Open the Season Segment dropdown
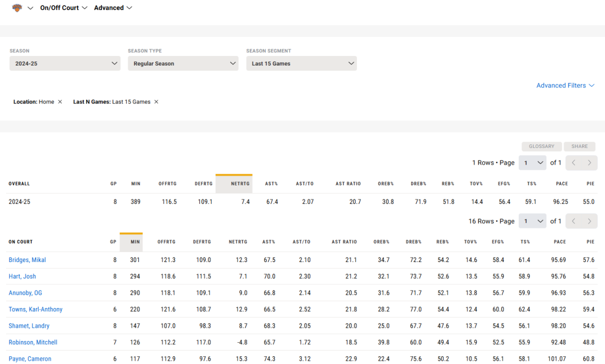This screenshot has width=605, height=364. (301, 63)
